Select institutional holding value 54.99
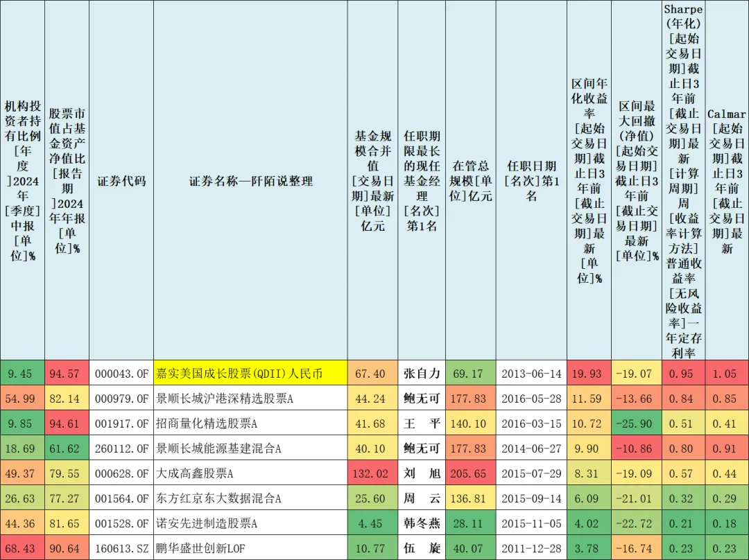The width and height of the screenshot is (749, 560). click(x=20, y=398)
